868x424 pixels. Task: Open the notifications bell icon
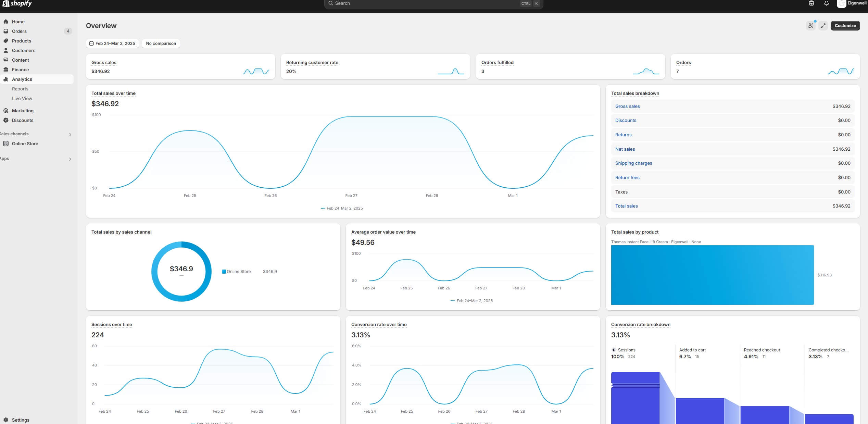[826, 3]
